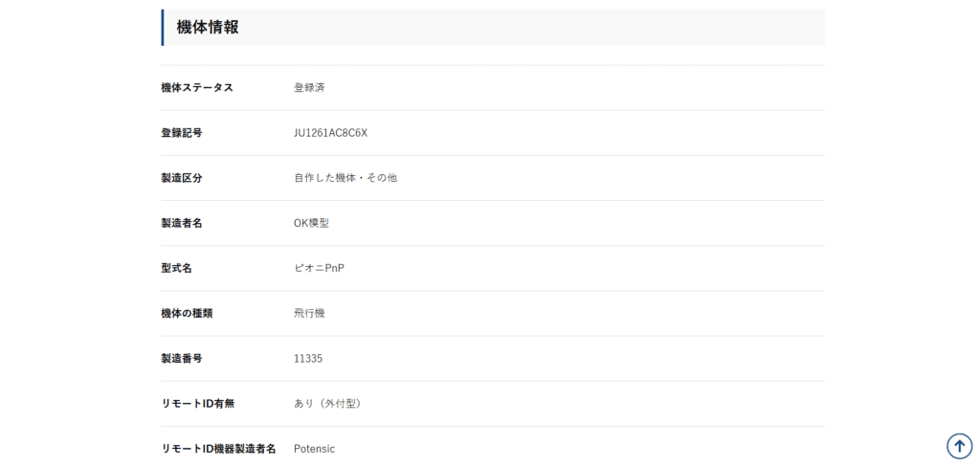Select the OK模型 manufacturer value
The height and width of the screenshot is (468, 980).
(311, 223)
